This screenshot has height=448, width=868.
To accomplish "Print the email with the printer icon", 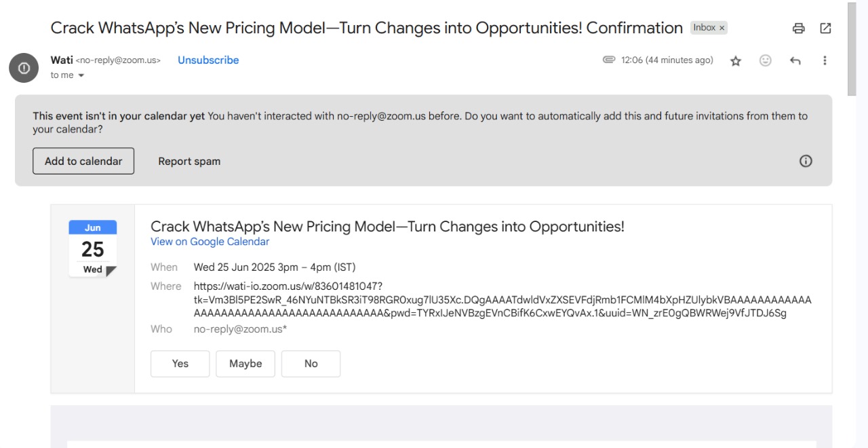I will tap(799, 29).
